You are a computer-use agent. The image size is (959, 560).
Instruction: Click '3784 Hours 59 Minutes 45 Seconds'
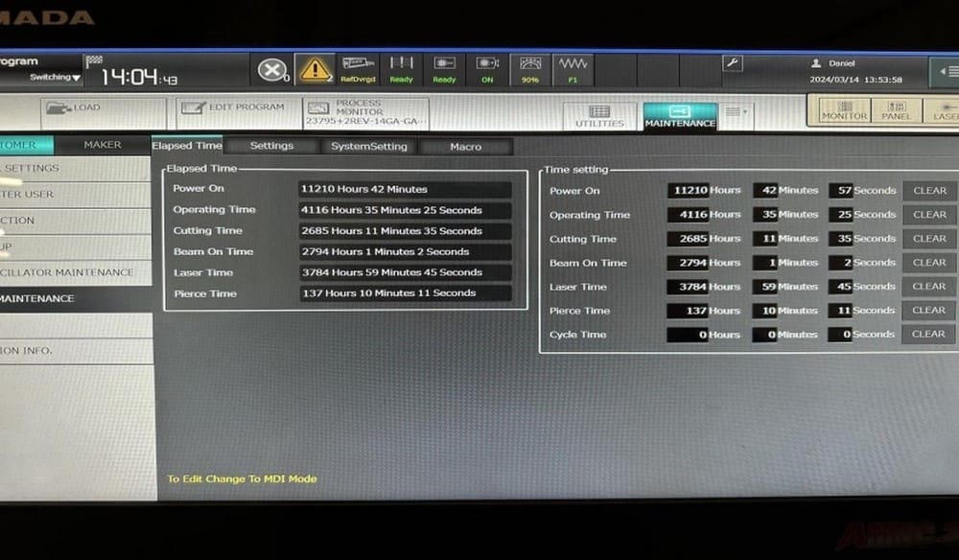pos(405,272)
